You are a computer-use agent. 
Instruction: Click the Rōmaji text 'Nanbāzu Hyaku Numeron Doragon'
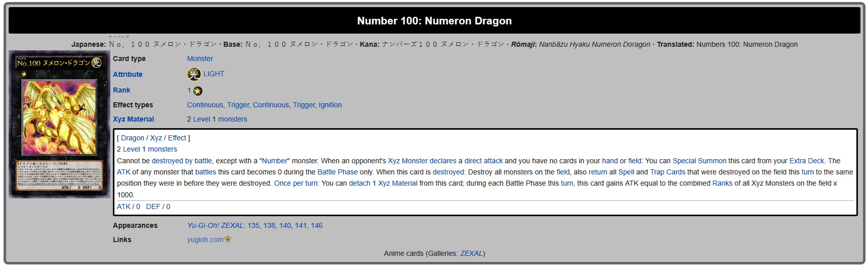click(x=594, y=44)
